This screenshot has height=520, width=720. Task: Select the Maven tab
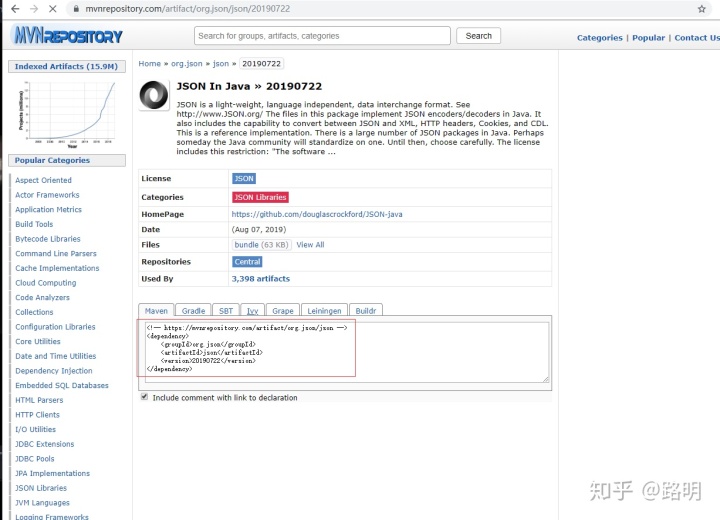tap(156, 311)
